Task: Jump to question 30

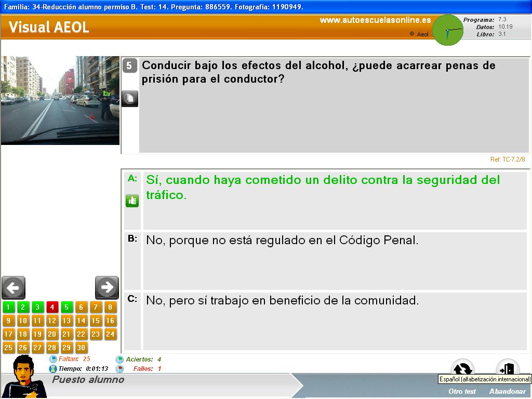Action: coord(81,348)
